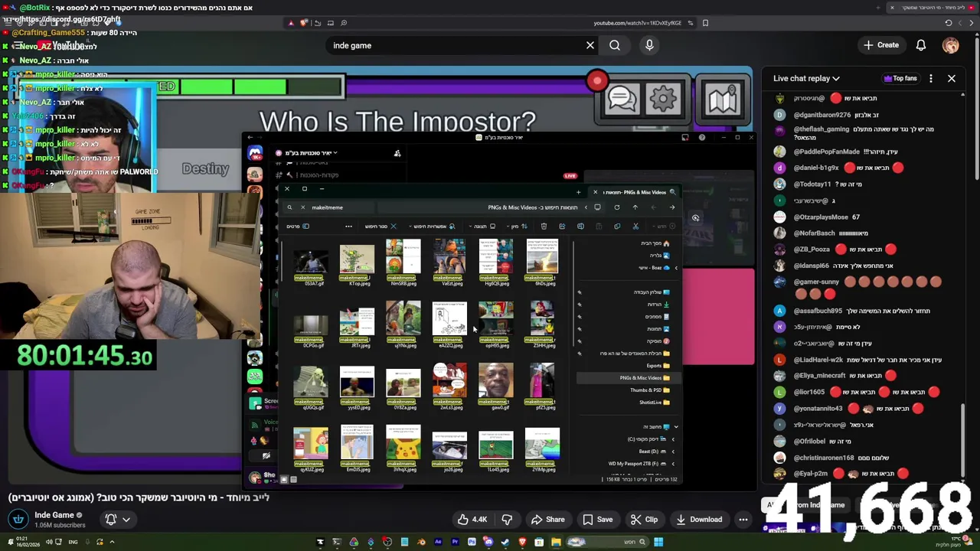Click the PNGs & Misc Videos Explorer tab
The image size is (980, 551).
(x=635, y=192)
